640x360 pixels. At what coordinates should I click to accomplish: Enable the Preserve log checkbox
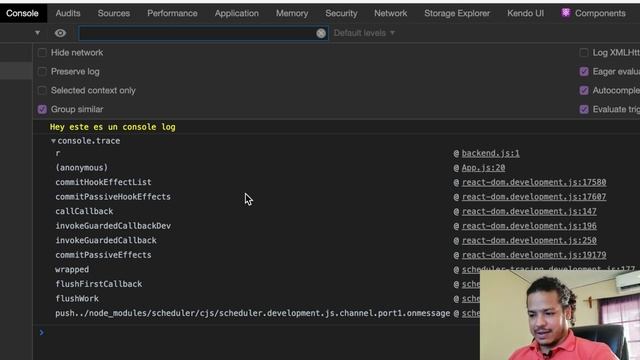tap(42, 71)
